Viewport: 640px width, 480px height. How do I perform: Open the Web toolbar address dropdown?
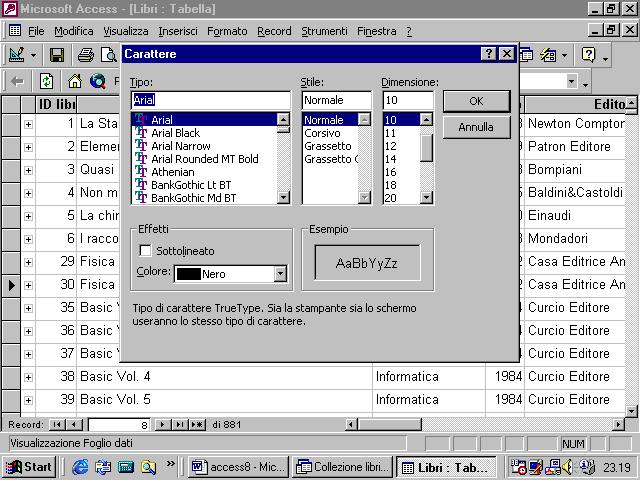571,81
